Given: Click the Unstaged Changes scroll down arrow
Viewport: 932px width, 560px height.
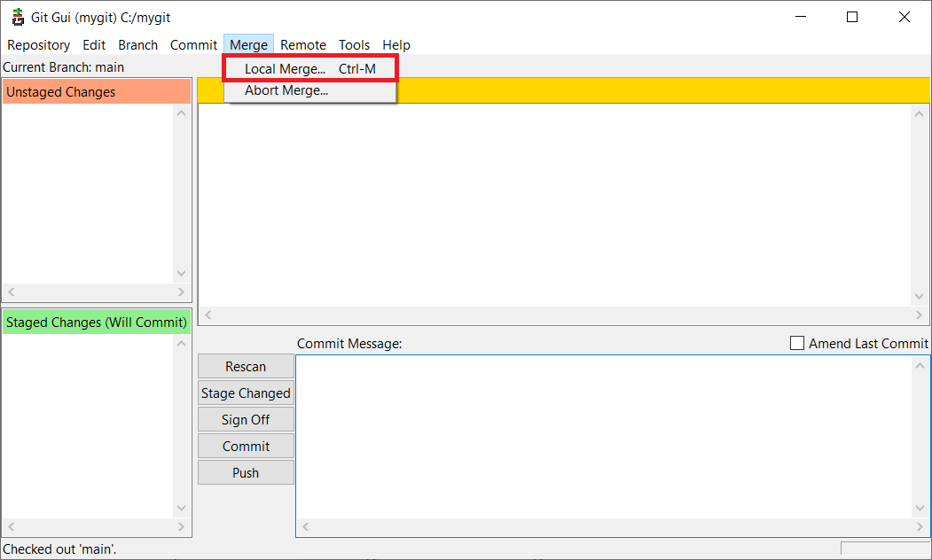Looking at the screenshot, I should click(182, 274).
